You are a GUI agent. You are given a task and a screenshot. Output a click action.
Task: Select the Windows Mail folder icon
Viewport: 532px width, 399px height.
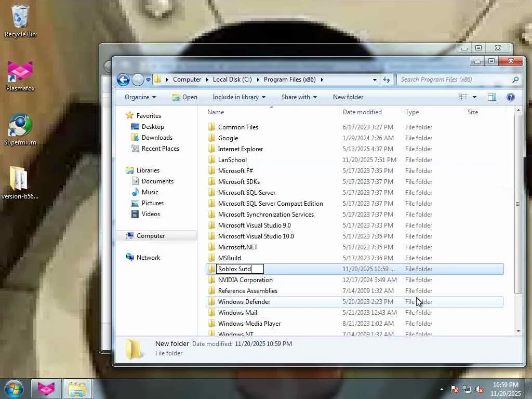click(212, 312)
